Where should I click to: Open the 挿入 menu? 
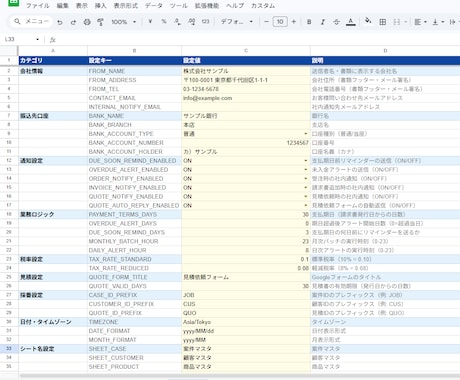pos(101,6)
